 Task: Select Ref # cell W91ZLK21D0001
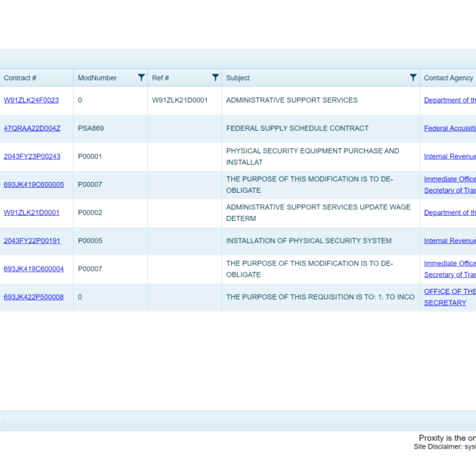point(180,100)
